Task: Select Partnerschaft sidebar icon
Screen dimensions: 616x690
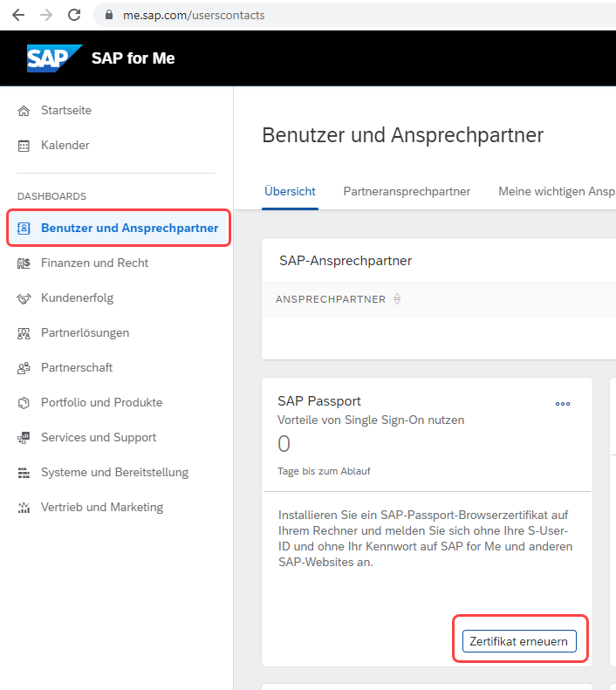Action: point(24,368)
